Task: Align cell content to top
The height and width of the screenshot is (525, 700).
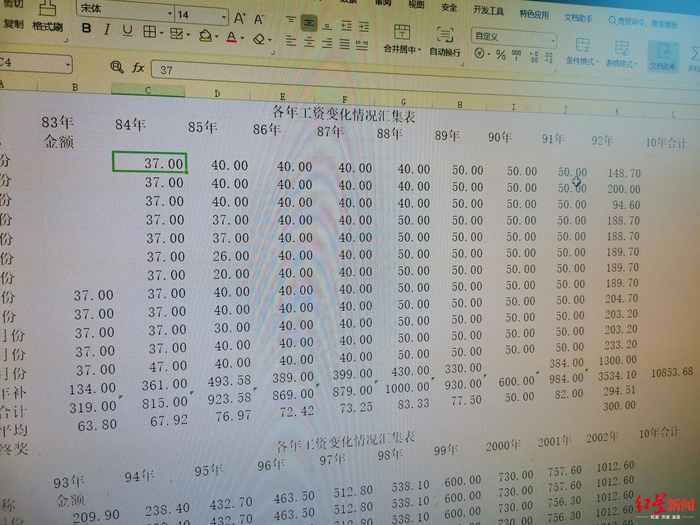Action: [291, 20]
